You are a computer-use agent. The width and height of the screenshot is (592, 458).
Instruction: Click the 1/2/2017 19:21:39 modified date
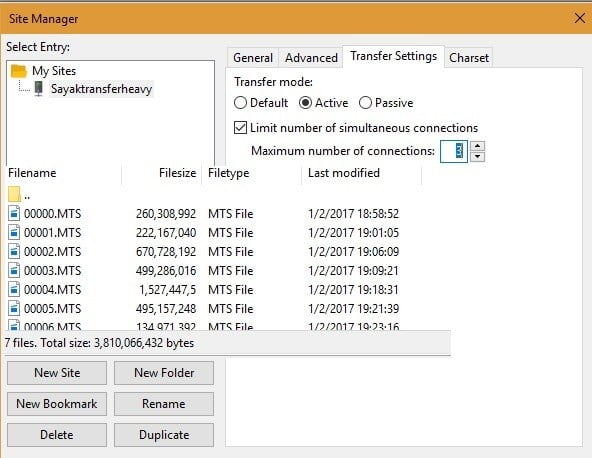[353, 309]
